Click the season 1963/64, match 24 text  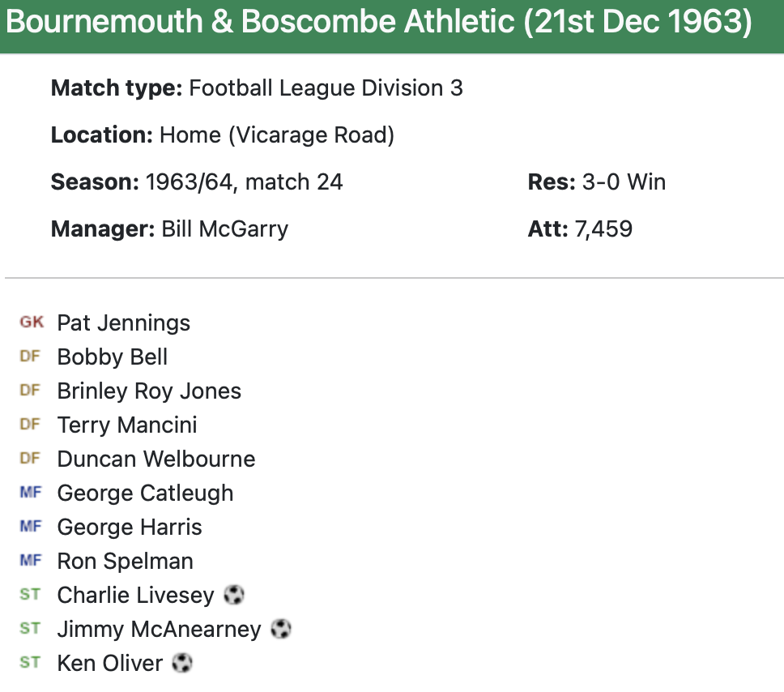coord(244,182)
